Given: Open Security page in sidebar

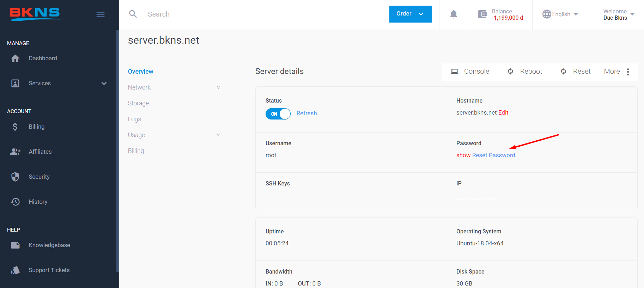Looking at the screenshot, I should (x=39, y=177).
